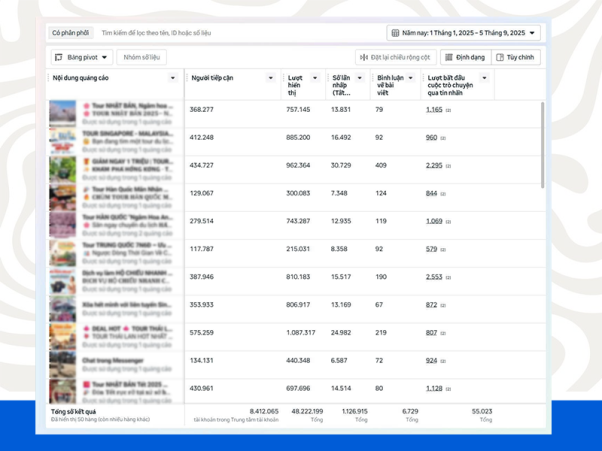Click the Có phân phối filter tag
The height and width of the screenshot is (451, 602).
pos(71,33)
